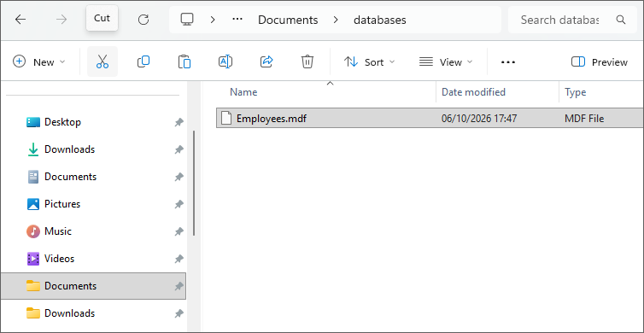Refresh the databases folder view
This screenshot has height=333, width=644.
coord(143,20)
